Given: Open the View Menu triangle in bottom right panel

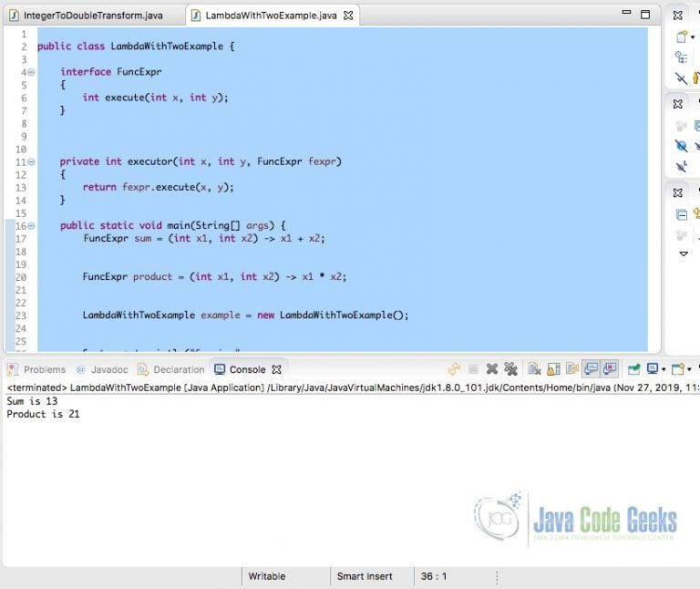Looking at the screenshot, I should [683, 253].
